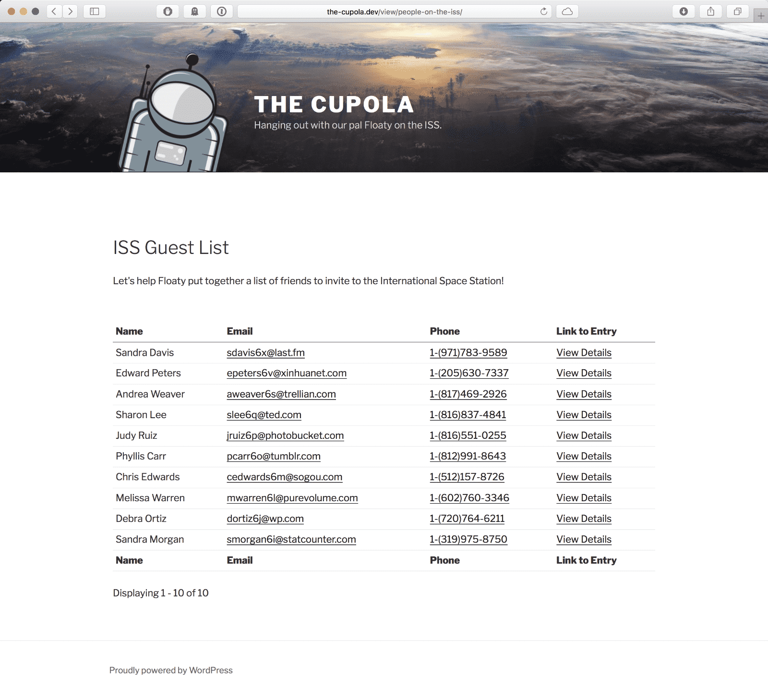
Task: Click the dortiz6j@wp.com email link
Action: 265,519
